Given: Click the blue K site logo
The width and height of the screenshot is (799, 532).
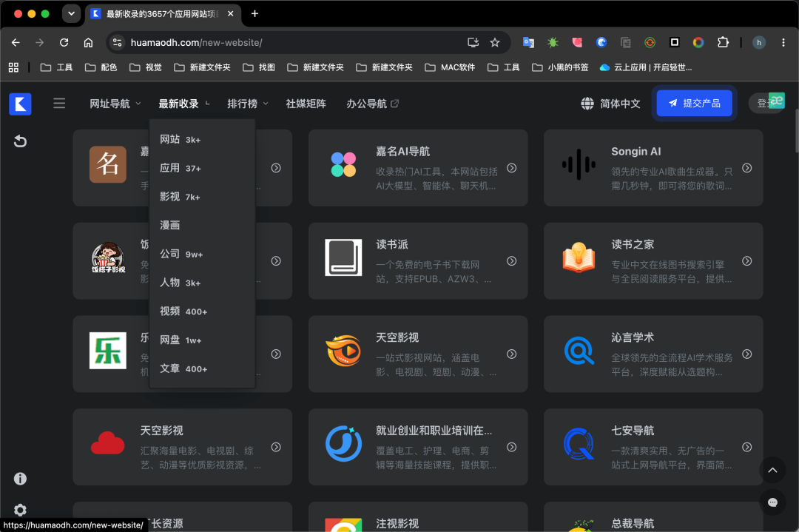Looking at the screenshot, I should (21, 104).
